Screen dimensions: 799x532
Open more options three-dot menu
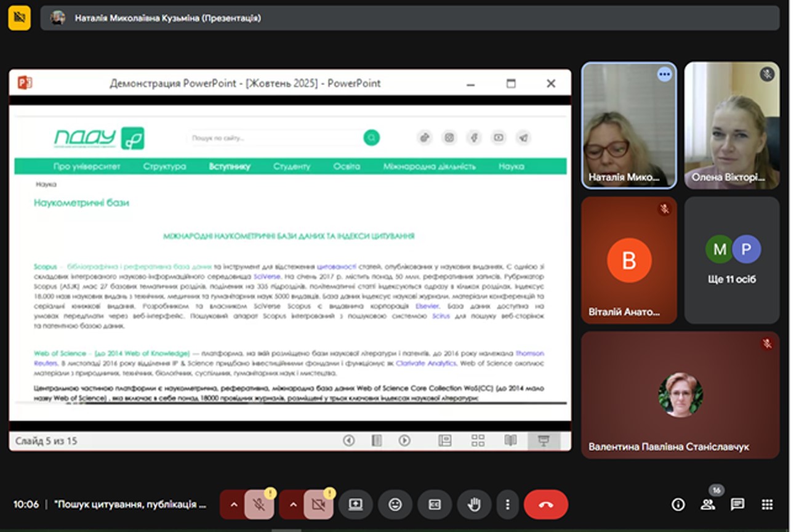coord(507,504)
